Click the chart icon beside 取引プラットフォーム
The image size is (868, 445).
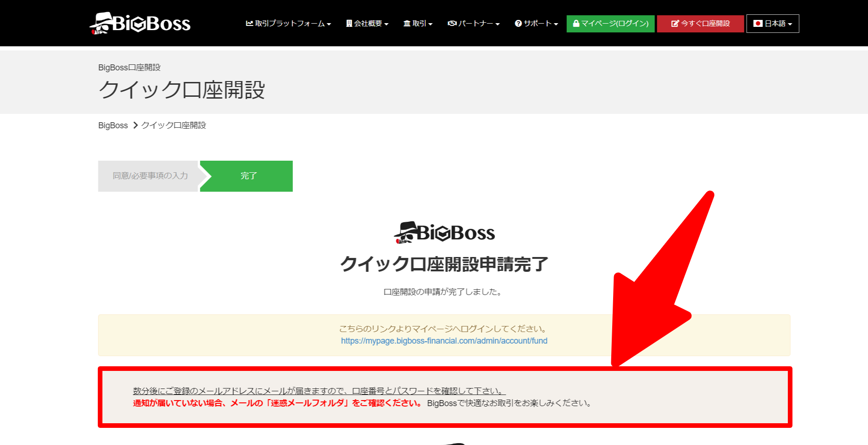click(249, 24)
